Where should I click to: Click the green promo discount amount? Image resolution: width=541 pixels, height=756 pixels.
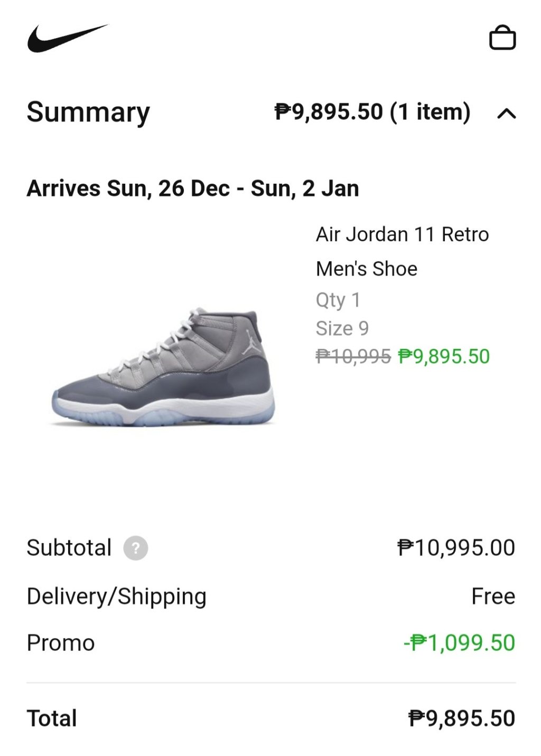pos(459,643)
